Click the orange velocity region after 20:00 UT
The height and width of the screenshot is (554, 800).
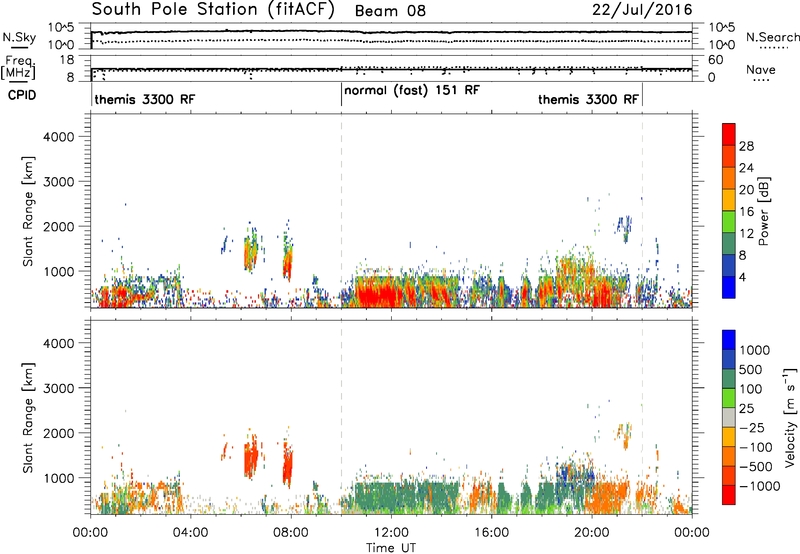pyautogui.click(x=606, y=497)
